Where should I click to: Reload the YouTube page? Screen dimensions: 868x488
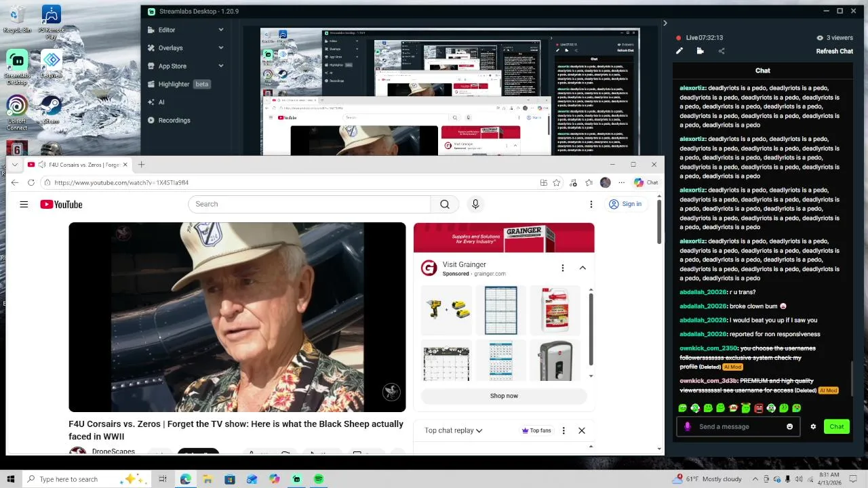(x=31, y=182)
